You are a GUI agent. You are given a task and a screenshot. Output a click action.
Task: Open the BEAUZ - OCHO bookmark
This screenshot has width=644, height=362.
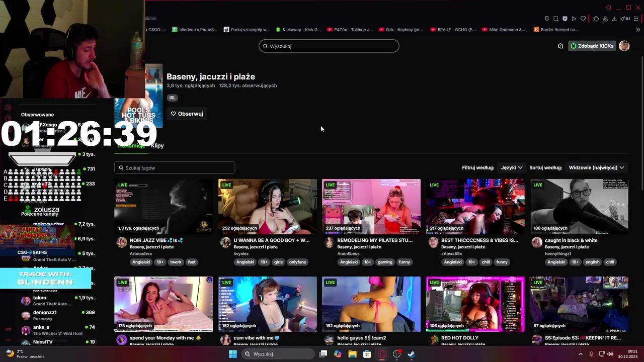pos(453,30)
